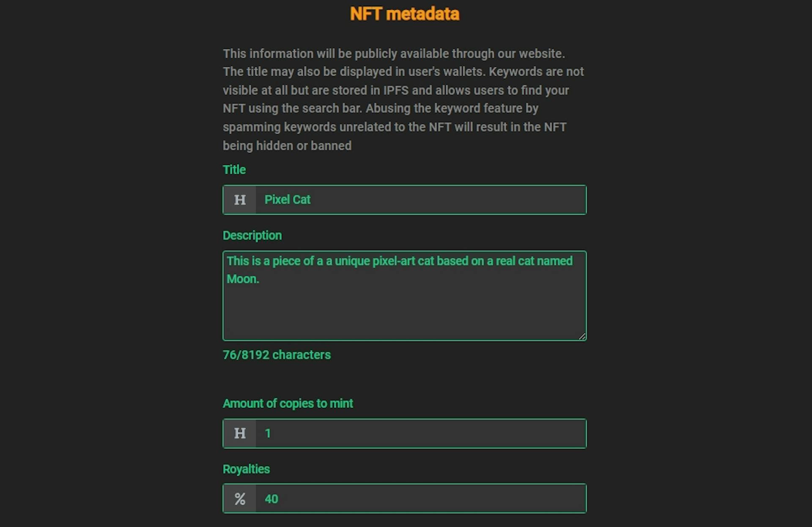Click the H icon beside copies amount
This screenshot has width=812, height=527.
240,433
